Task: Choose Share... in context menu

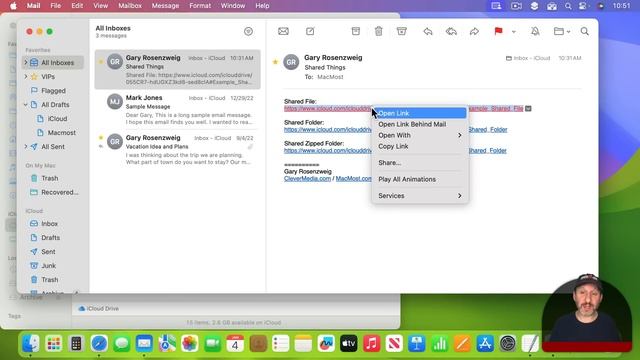Action: point(420,162)
